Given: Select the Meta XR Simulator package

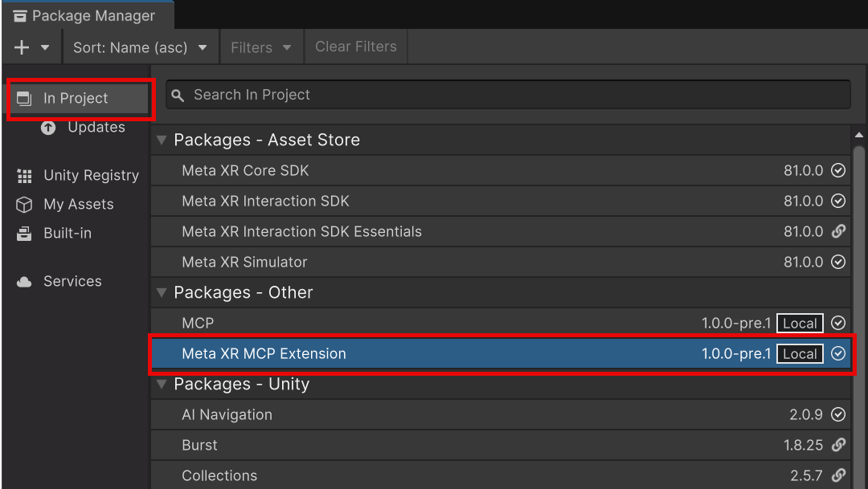Looking at the screenshot, I should [x=501, y=262].
